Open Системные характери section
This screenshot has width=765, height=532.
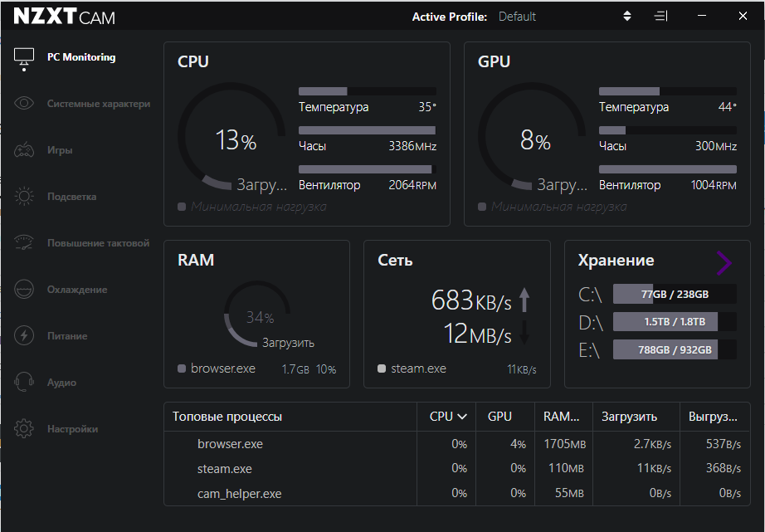[x=99, y=104]
